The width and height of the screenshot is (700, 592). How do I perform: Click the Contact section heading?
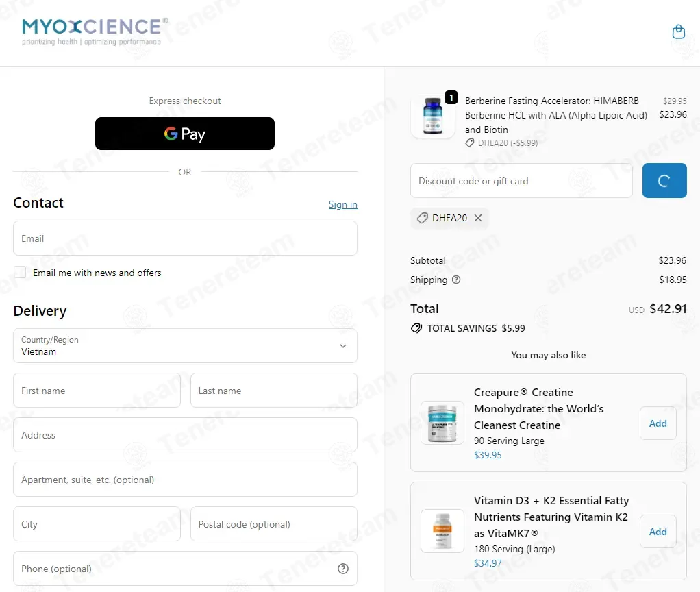click(x=38, y=203)
